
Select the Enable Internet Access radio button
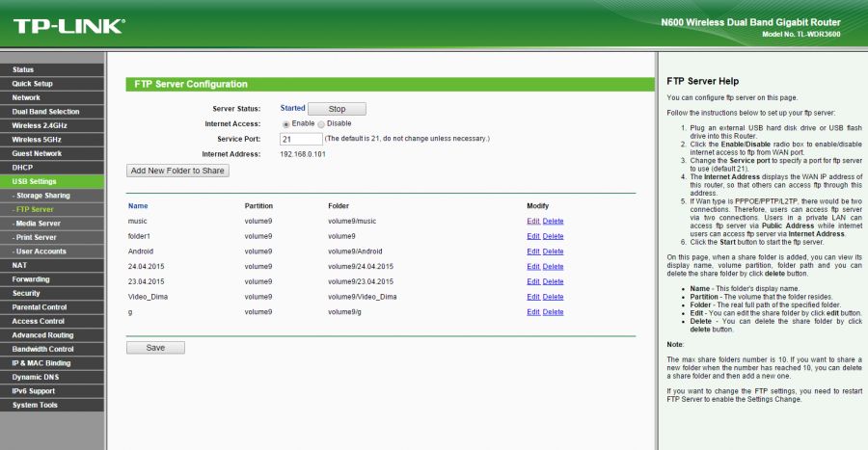point(286,124)
